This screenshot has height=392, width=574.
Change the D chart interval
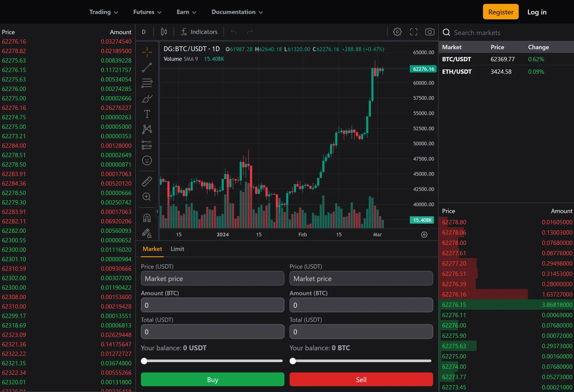click(x=144, y=32)
